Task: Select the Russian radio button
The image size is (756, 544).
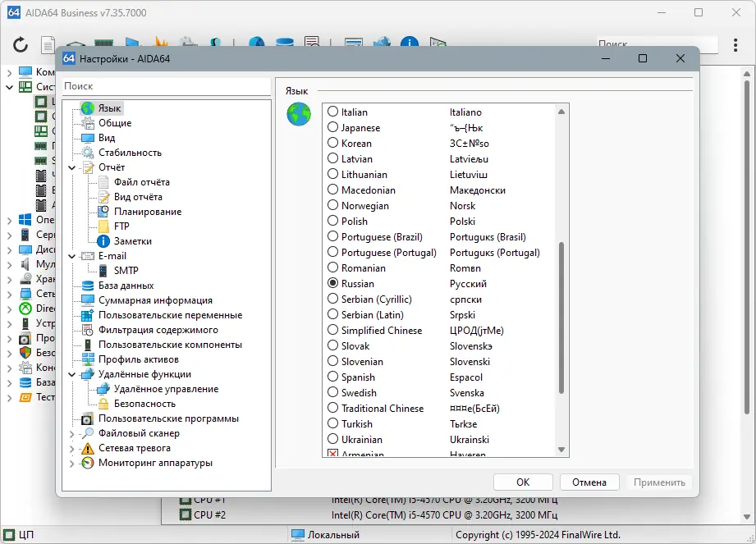Action: (x=332, y=283)
